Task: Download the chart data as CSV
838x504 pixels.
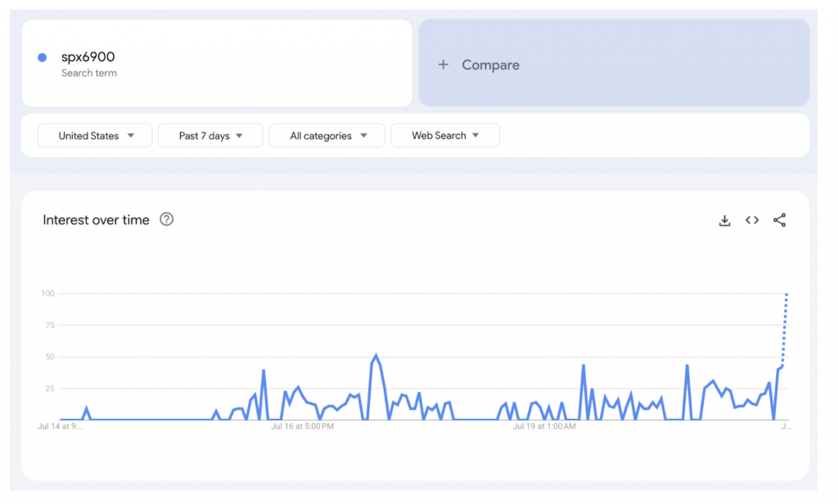Action: pos(724,220)
